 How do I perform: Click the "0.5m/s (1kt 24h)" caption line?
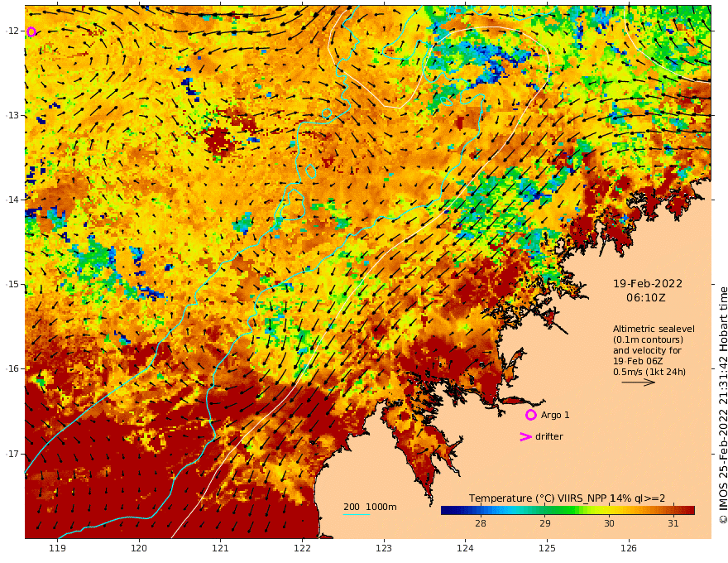[x=649, y=372]
